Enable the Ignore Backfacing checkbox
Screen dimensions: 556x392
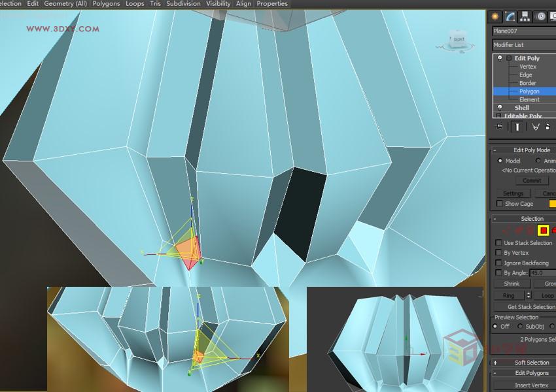tap(497, 262)
